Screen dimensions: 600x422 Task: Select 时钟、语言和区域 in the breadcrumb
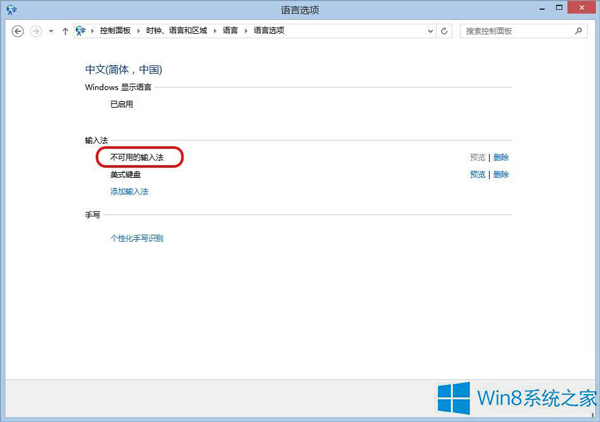(176, 31)
